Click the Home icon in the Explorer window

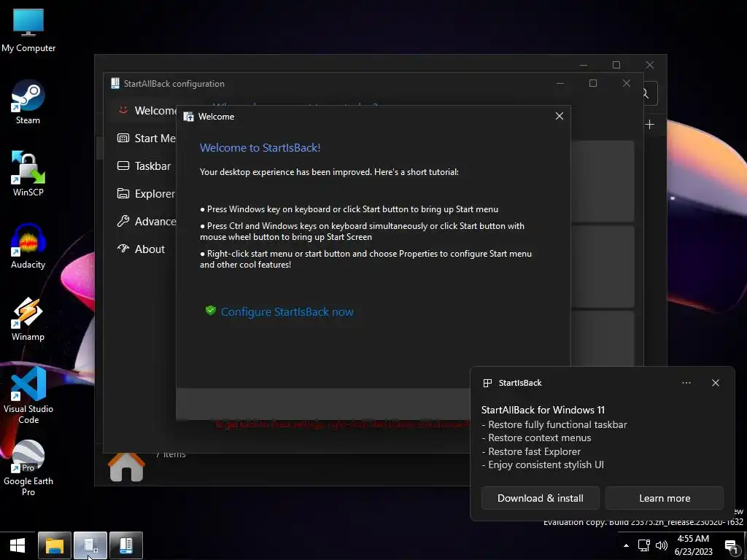coord(127,467)
